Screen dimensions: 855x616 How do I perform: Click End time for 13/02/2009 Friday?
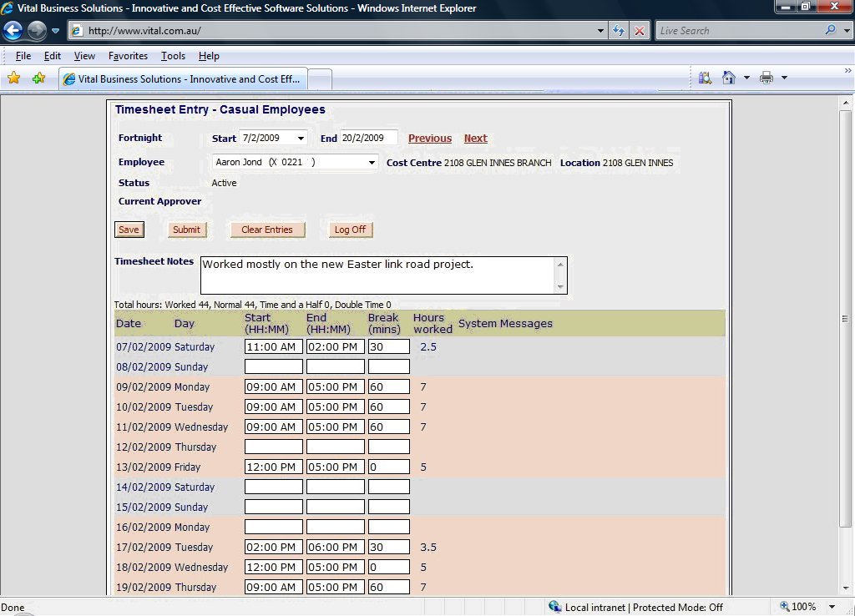click(336, 467)
